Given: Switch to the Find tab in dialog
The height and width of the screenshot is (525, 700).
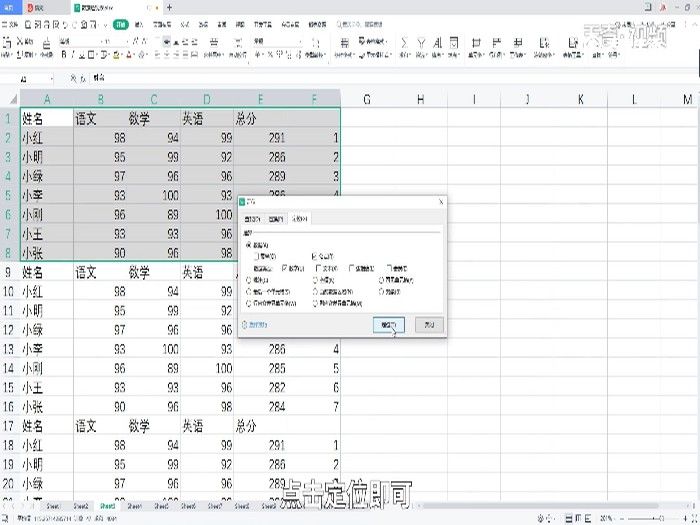Looking at the screenshot, I should (252, 219).
